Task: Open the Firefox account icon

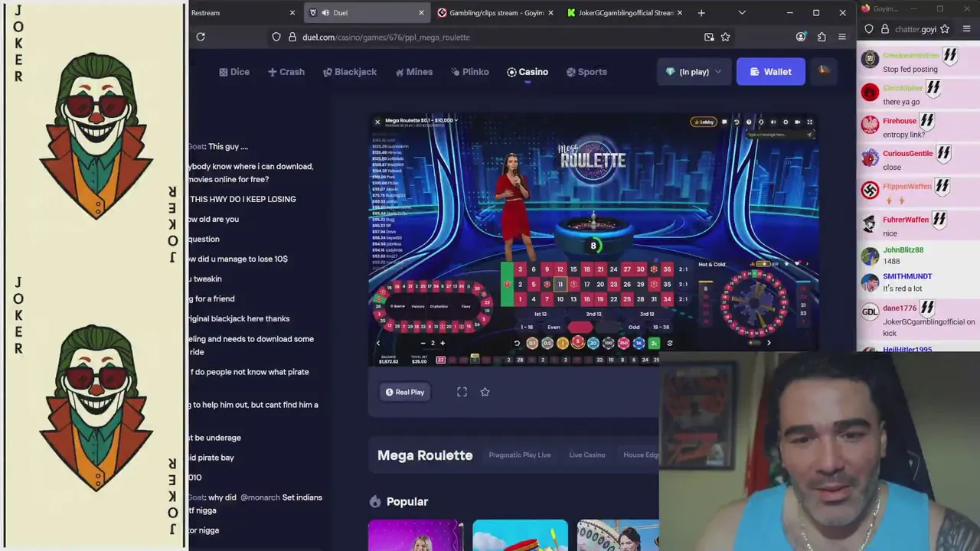Action: coord(801,37)
